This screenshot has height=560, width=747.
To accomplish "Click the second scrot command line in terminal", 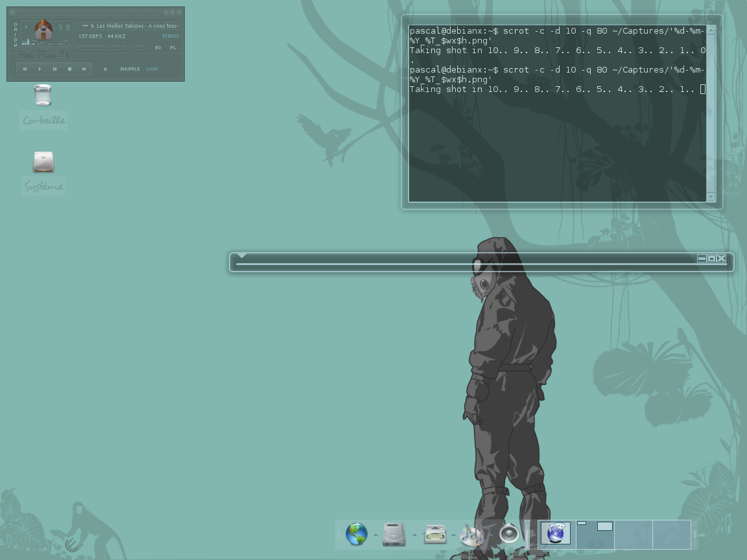I will [x=557, y=75].
